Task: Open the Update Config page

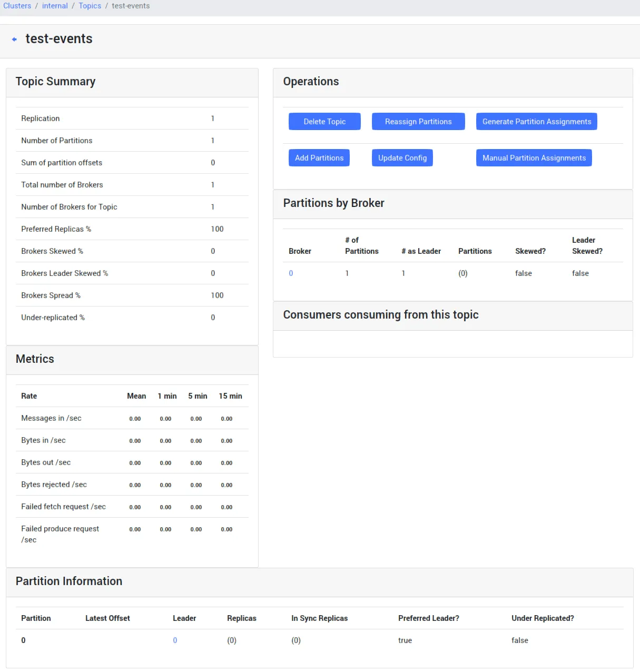Action: click(x=402, y=158)
